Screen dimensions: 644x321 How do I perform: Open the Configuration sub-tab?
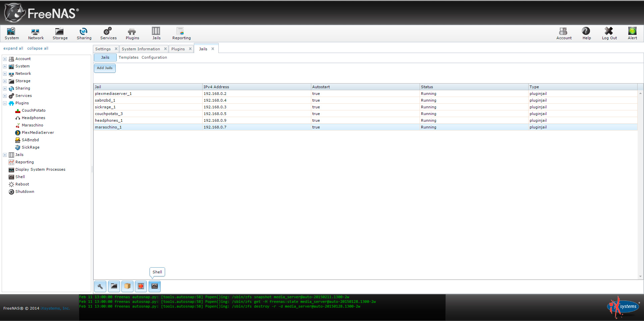(154, 57)
